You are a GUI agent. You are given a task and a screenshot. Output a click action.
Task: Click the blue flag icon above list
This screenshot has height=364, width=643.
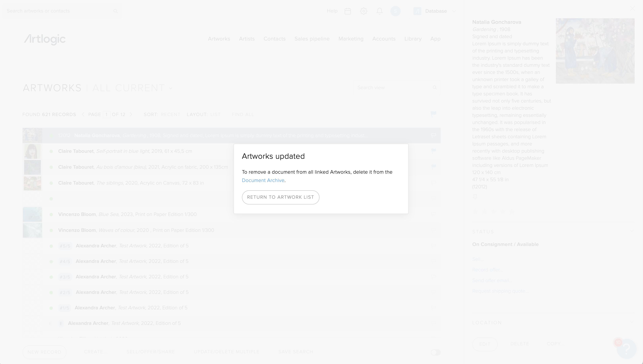[433, 114]
